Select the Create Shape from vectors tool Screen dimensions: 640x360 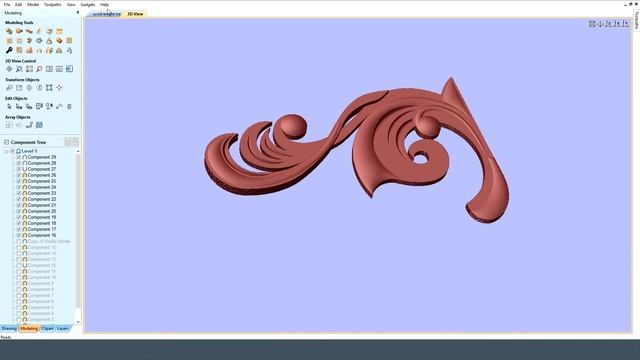point(9,31)
